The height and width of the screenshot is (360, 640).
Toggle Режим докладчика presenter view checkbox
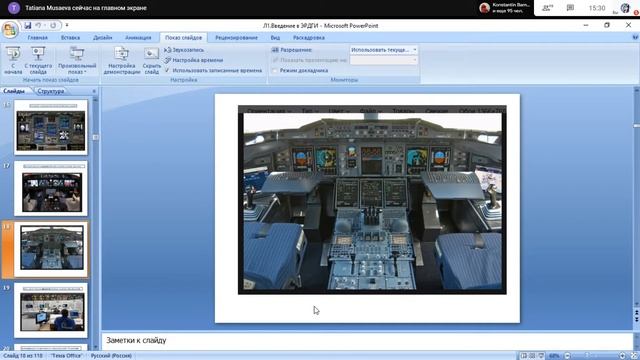(275, 70)
